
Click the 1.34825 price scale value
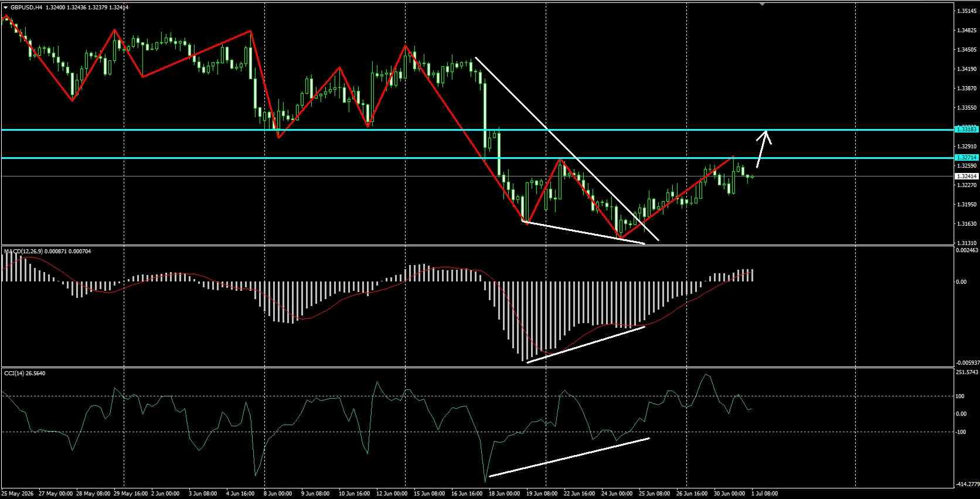967,30
